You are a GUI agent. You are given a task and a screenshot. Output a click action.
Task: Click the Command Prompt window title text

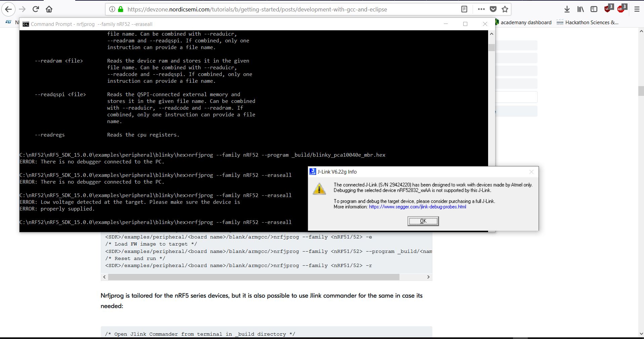pos(92,24)
